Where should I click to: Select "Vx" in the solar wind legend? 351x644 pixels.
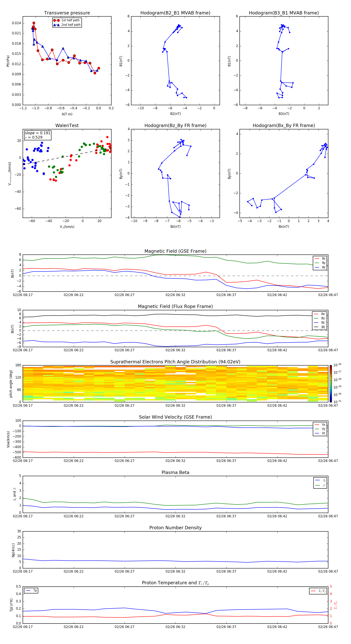[x=320, y=424]
